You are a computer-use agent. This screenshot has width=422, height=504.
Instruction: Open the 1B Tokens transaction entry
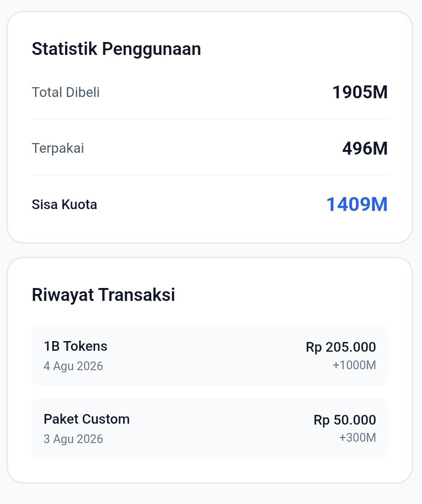[210, 355]
